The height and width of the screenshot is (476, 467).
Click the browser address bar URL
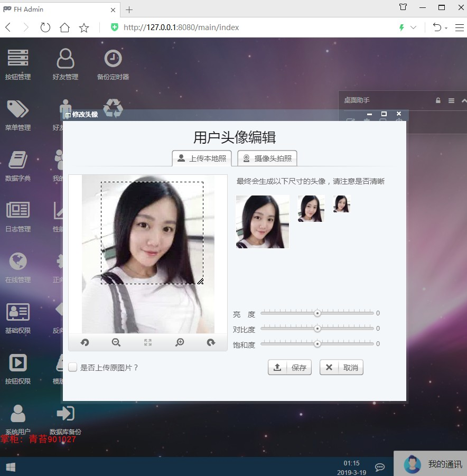[x=181, y=27]
